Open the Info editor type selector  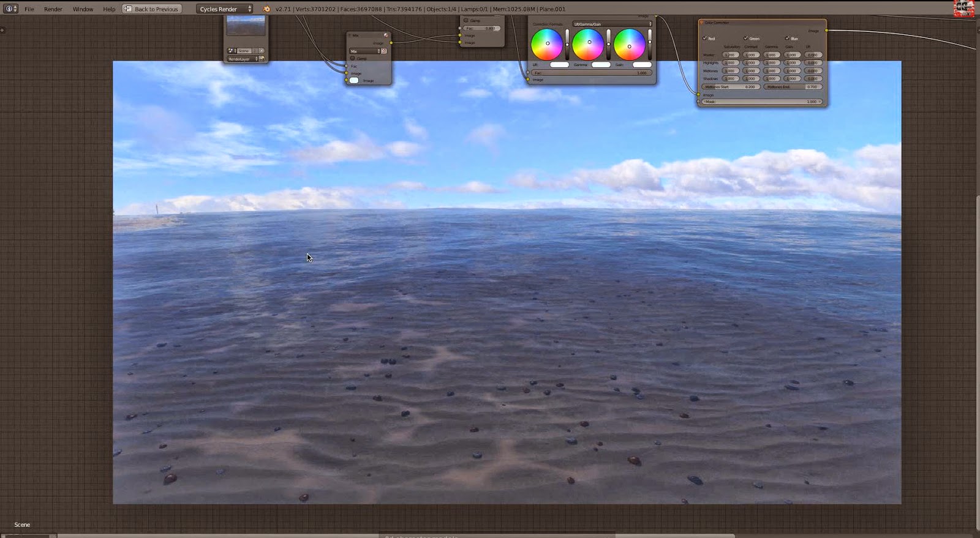(x=10, y=9)
